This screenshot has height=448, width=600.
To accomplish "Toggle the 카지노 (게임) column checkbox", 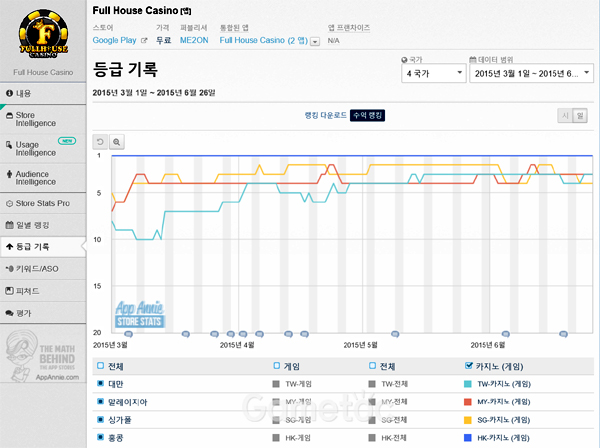I will coord(469,366).
